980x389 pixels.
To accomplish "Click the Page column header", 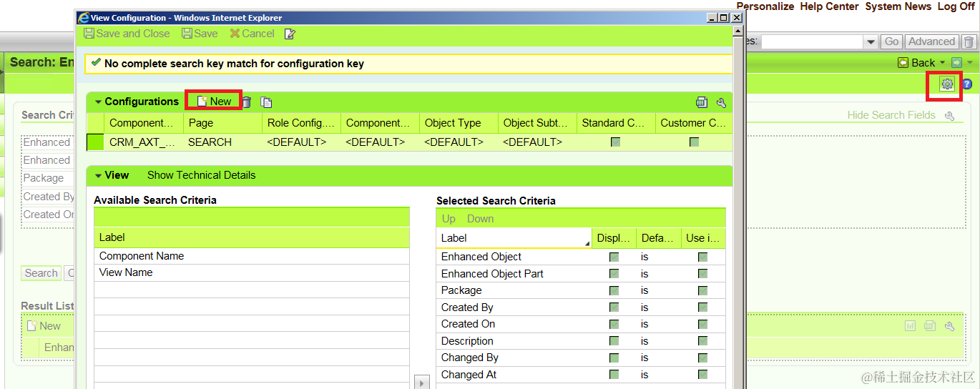I will coord(222,123).
